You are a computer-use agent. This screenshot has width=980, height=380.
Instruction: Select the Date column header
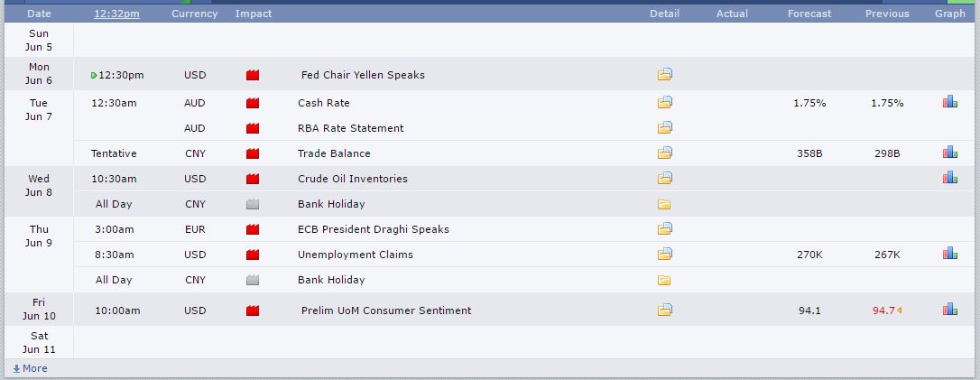pos(39,14)
